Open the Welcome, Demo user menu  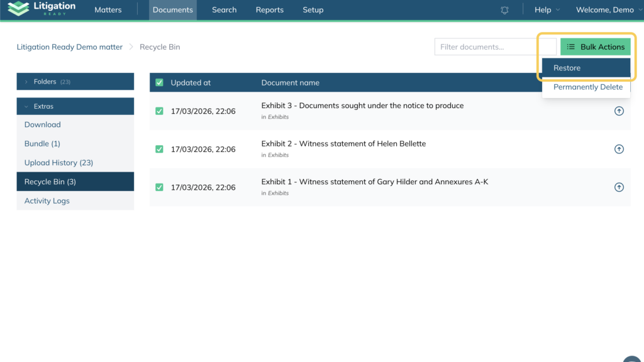click(609, 10)
